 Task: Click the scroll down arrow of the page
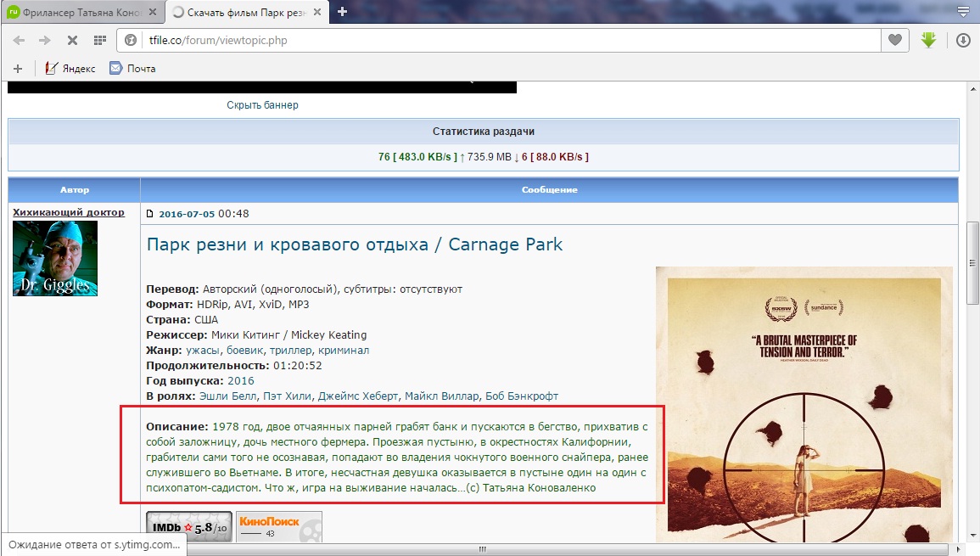(x=972, y=536)
